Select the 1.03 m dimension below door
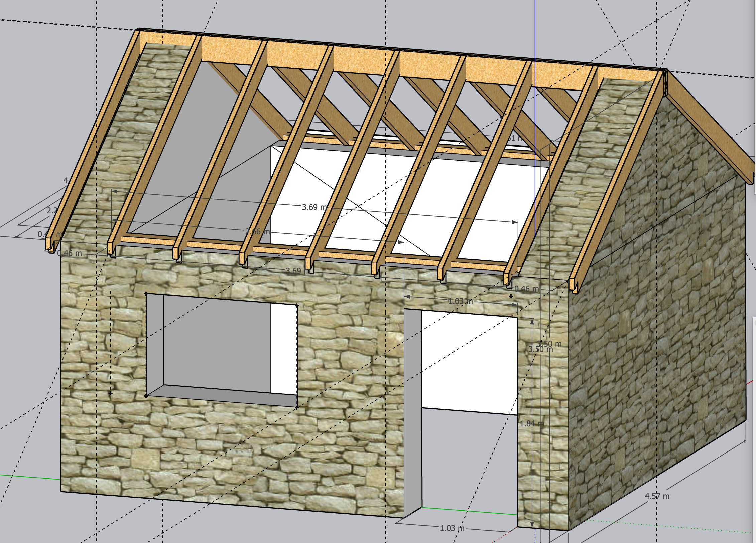 pos(452,528)
